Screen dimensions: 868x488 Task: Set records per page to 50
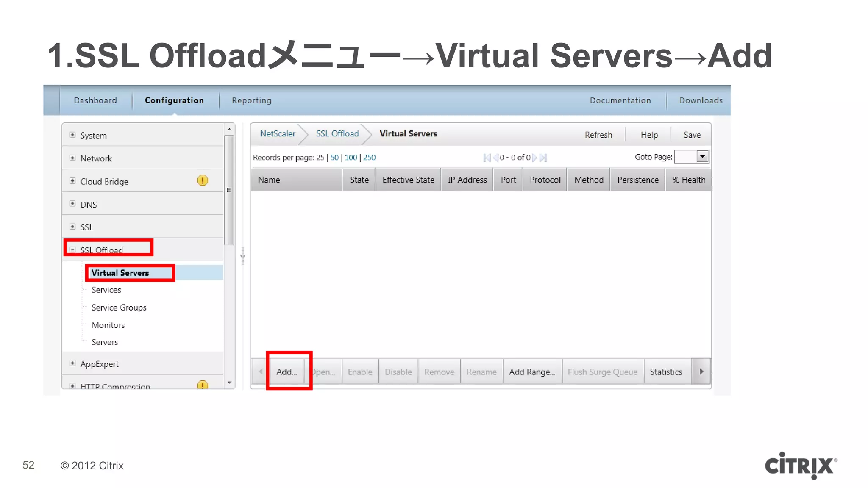pyautogui.click(x=334, y=158)
